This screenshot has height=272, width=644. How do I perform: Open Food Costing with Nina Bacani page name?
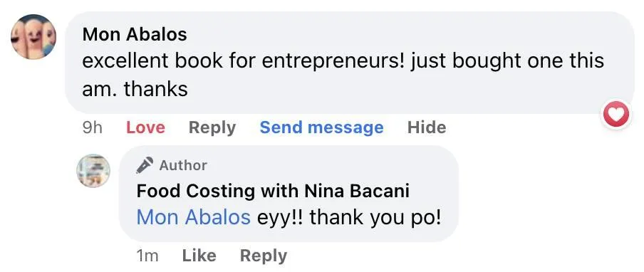273,191
